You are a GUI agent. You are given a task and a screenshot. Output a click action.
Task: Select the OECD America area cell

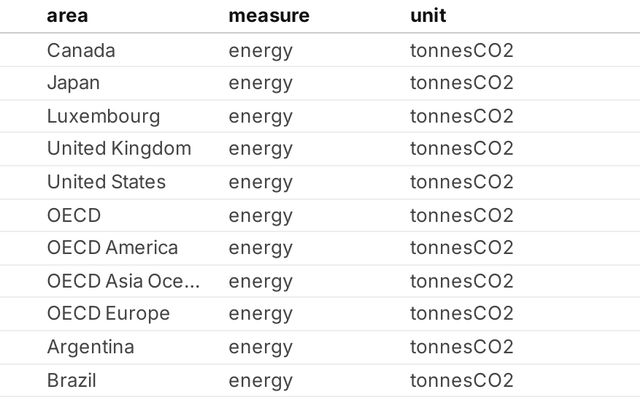pyautogui.click(x=112, y=248)
